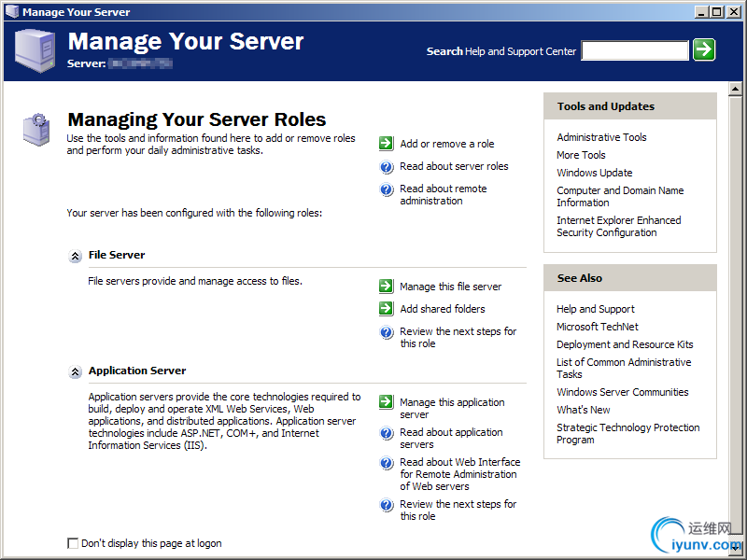Click the Application Server heading text
Image resolution: width=747 pixels, height=560 pixels.
pos(137,371)
